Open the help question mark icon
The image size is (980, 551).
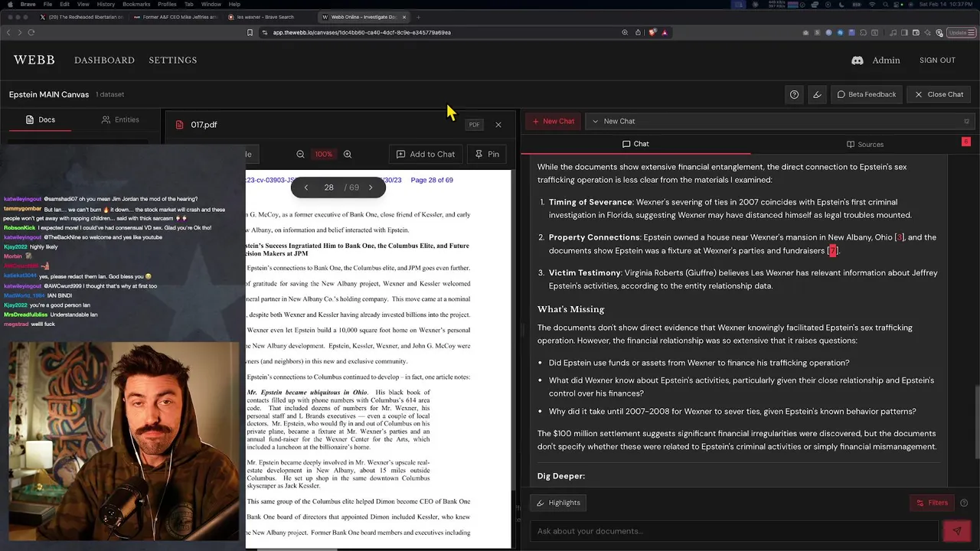[794, 94]
